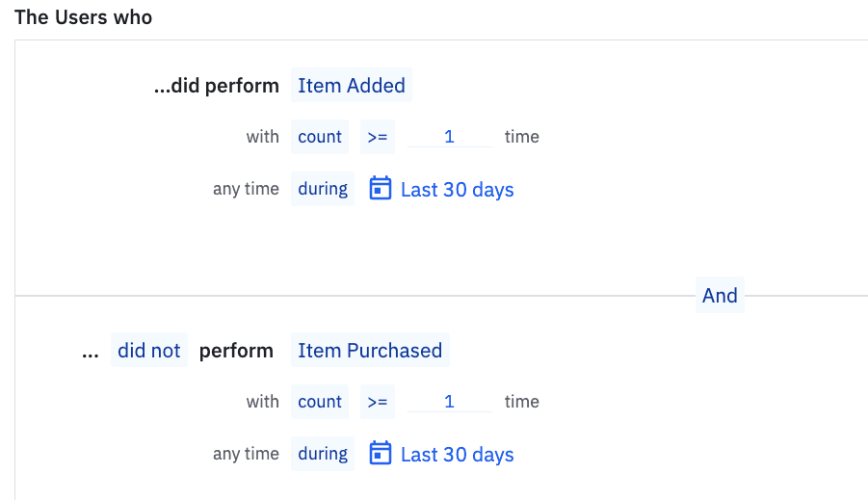The height and width of the screenshot is (500, 868).
Task: Open "during" selector in Item Added condition
Action: [x=323, y=189]
